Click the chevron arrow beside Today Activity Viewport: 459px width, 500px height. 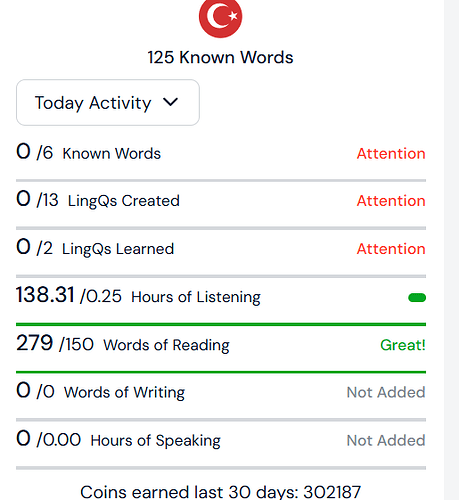pyautogui.click(x=170, y=102)
